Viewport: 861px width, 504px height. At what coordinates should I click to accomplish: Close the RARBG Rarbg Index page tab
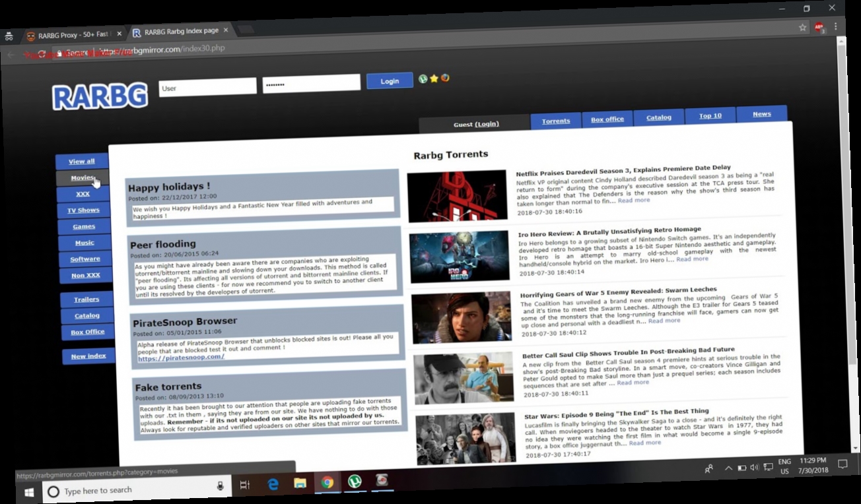225,30
